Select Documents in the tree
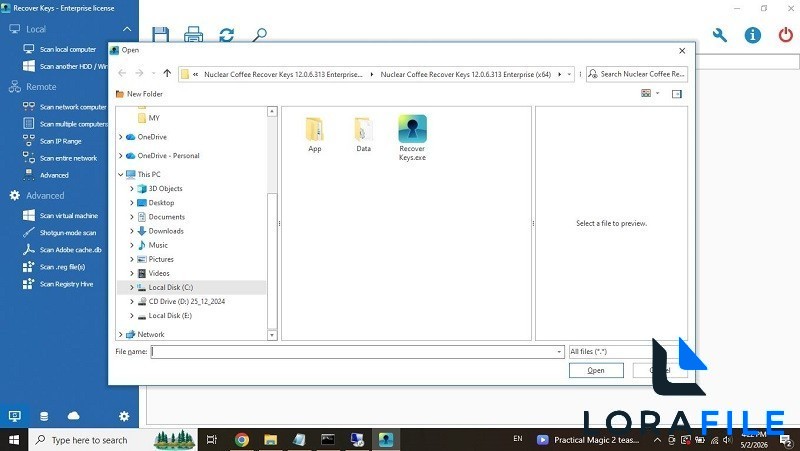Screen dimensions: 800x451 point(166,217)
